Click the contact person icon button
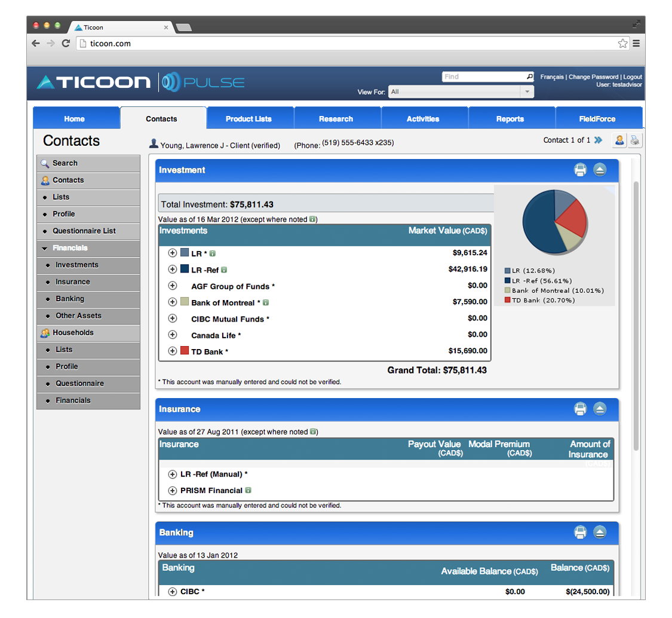The image size is (672, 618). 619,140
